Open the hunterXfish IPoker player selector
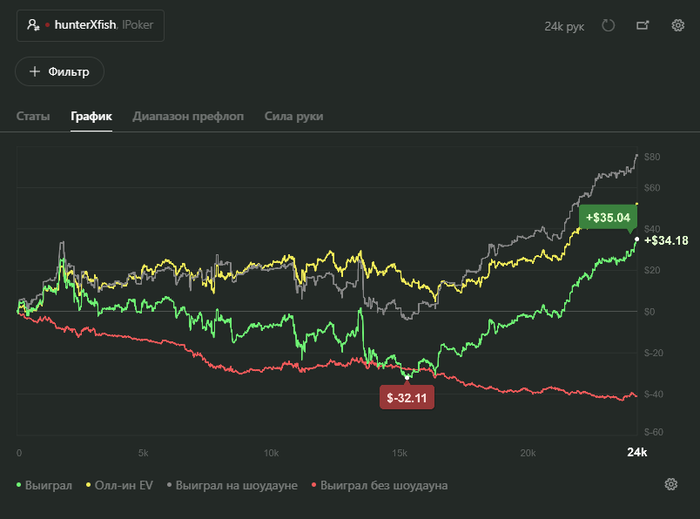This screenshot has width=700, height=519. (90, 25)
